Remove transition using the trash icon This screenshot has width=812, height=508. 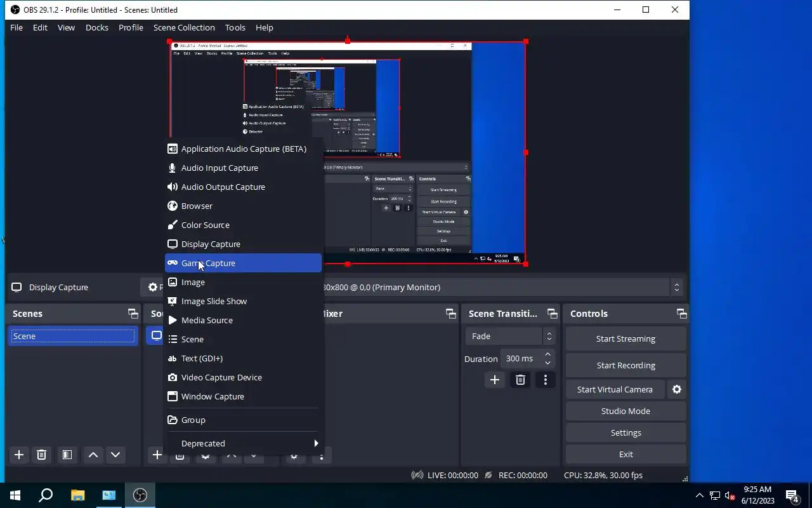(520, 380)
